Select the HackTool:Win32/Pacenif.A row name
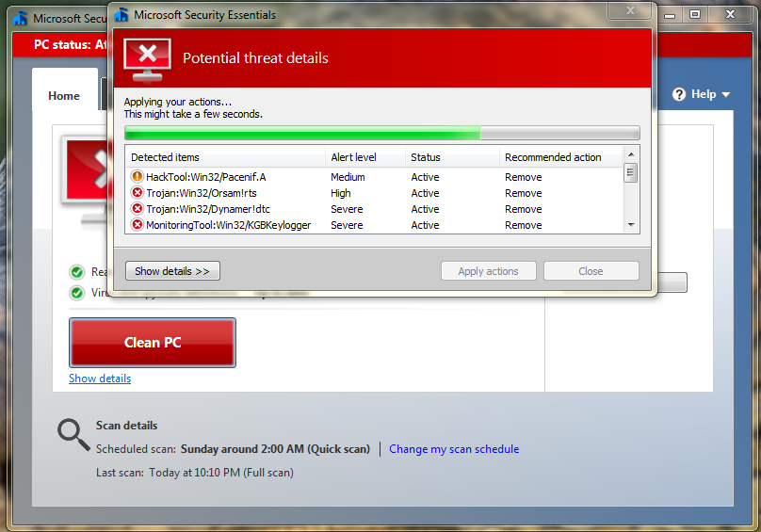Screen dimensions: 761x532 click(205, 177)
